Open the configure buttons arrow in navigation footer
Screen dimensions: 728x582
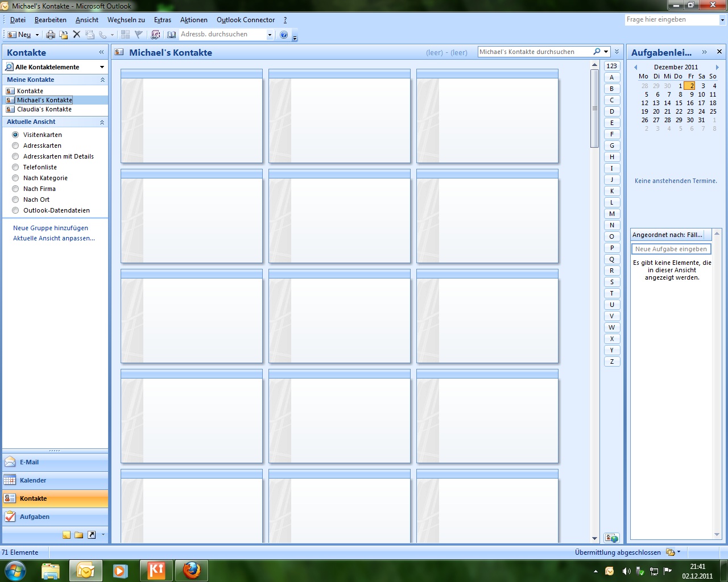pos(103,535)
